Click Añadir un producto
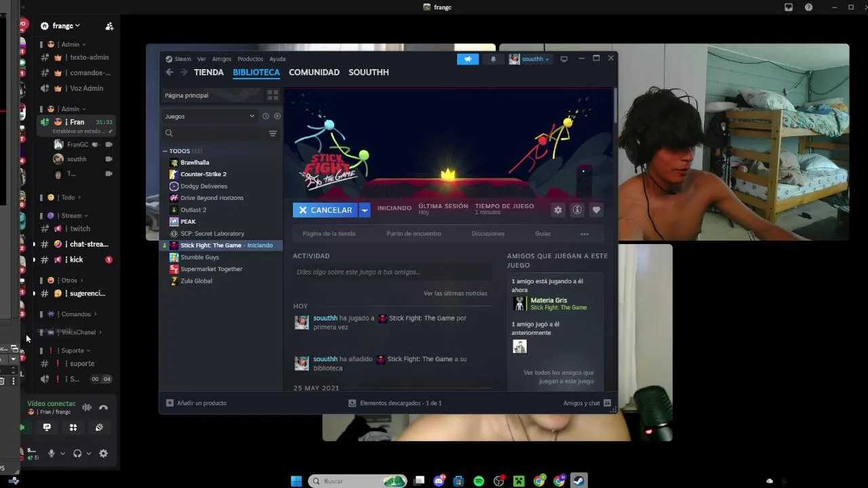 coord(197,403)
